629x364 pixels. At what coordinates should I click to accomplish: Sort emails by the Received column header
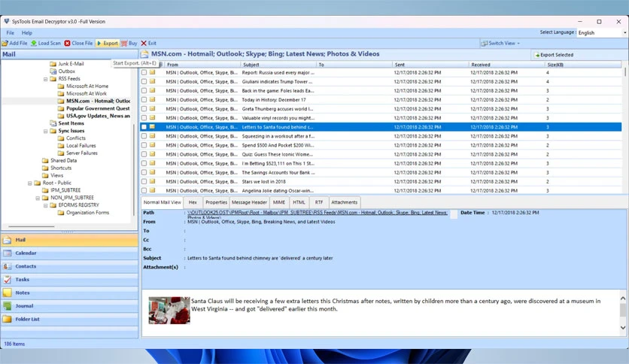click(506, 65)
